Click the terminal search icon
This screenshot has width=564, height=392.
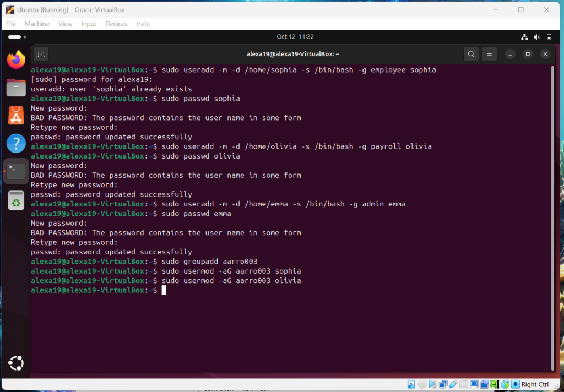pos(471,54)
